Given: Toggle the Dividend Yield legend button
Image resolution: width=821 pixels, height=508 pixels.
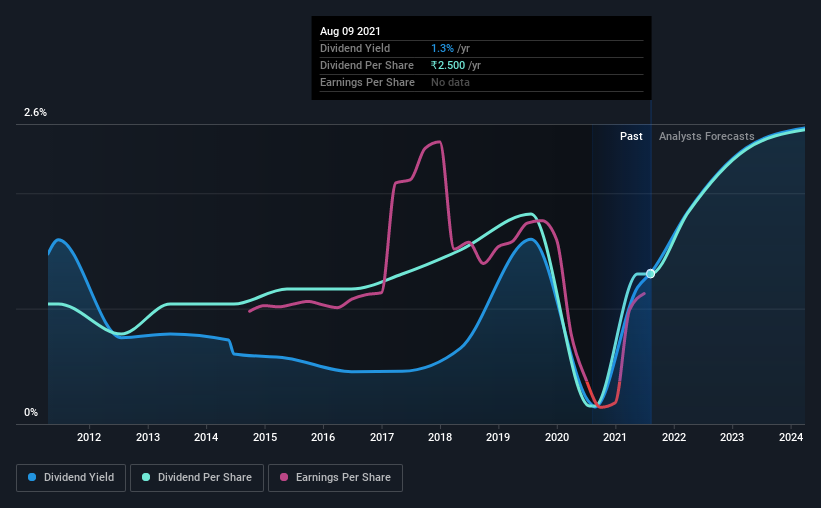Looking at the screenshot, I should click(x=71, y=478).
